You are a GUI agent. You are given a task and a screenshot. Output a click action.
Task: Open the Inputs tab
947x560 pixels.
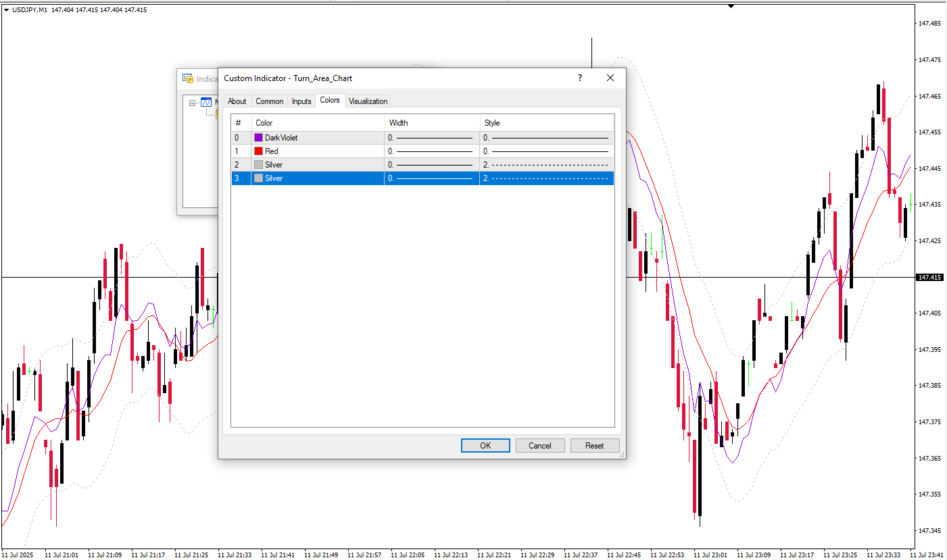[301, 101]
